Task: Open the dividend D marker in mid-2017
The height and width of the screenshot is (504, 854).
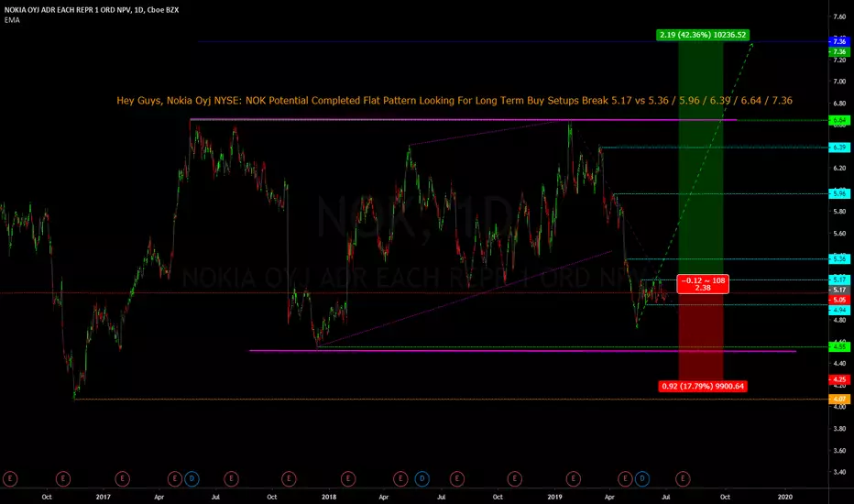Action: click(192, 479)
